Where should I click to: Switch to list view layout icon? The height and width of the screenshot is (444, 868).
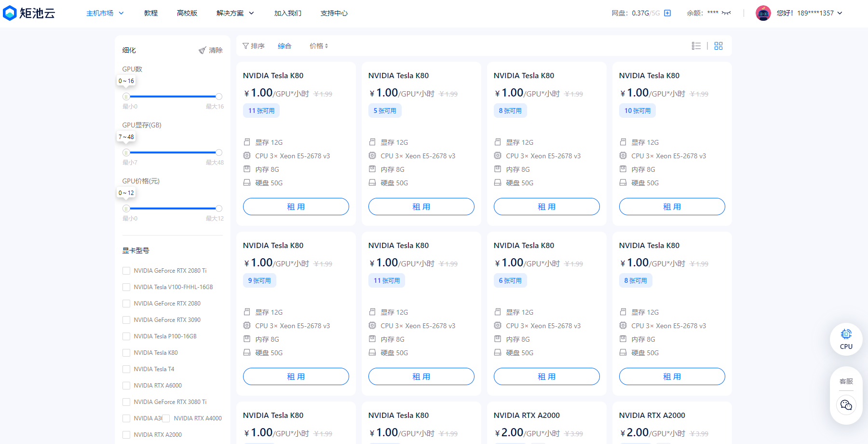click(x=696, y=46)
